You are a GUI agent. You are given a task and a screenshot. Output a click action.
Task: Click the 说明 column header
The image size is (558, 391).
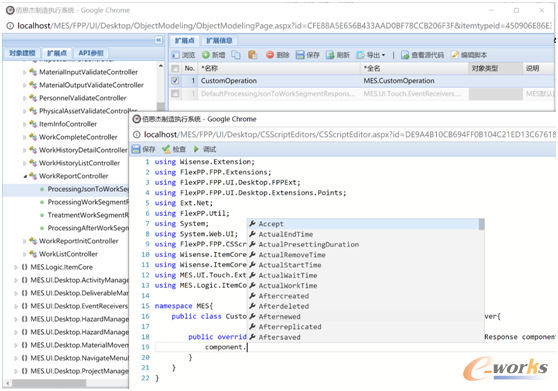(538, 68)
